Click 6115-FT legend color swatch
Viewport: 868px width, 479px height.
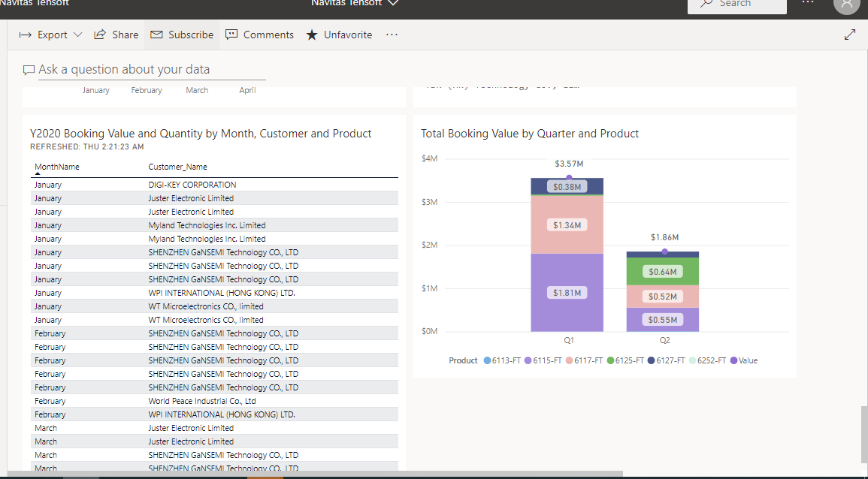tap(528, 360)
